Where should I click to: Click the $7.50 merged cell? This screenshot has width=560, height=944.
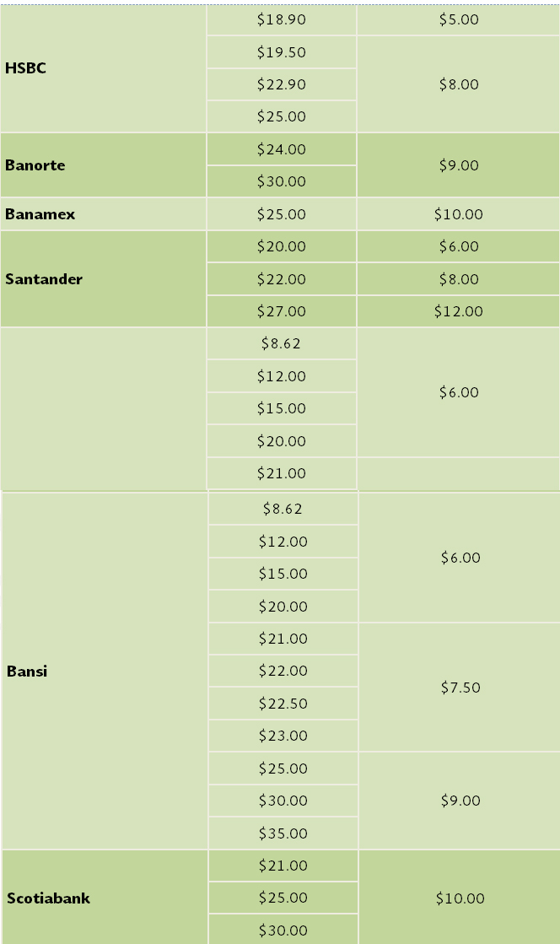point(460,688)
